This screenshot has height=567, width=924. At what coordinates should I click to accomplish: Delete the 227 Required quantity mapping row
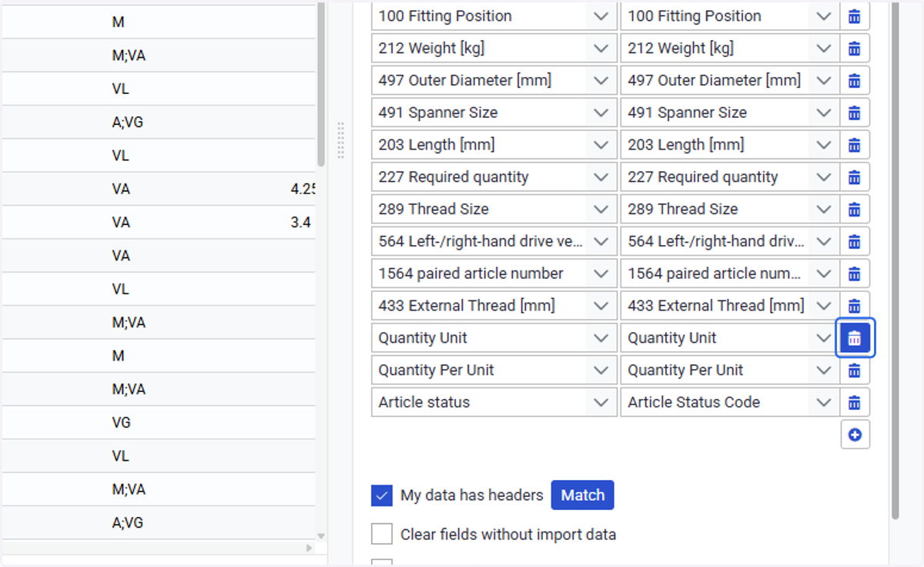[855, 177]
